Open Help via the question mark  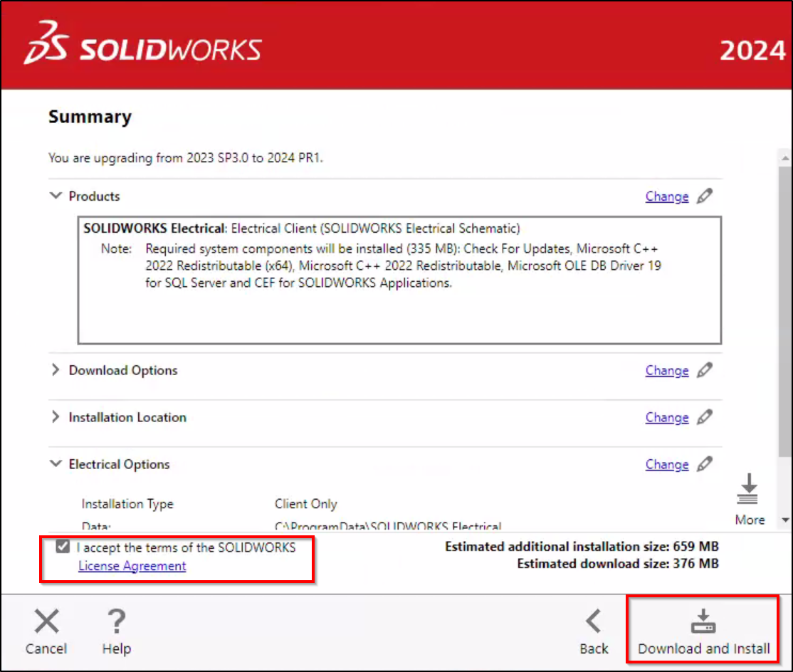[117, 621]
